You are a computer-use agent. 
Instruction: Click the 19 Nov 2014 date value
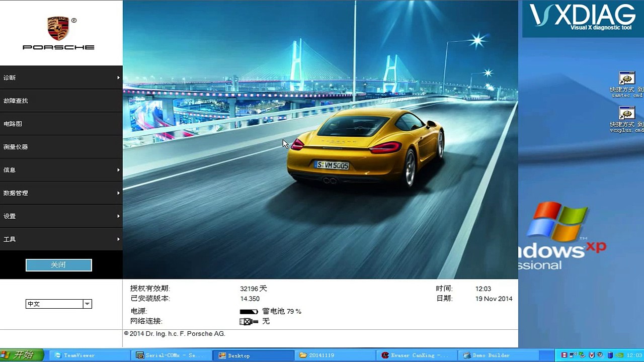(494, 299)
